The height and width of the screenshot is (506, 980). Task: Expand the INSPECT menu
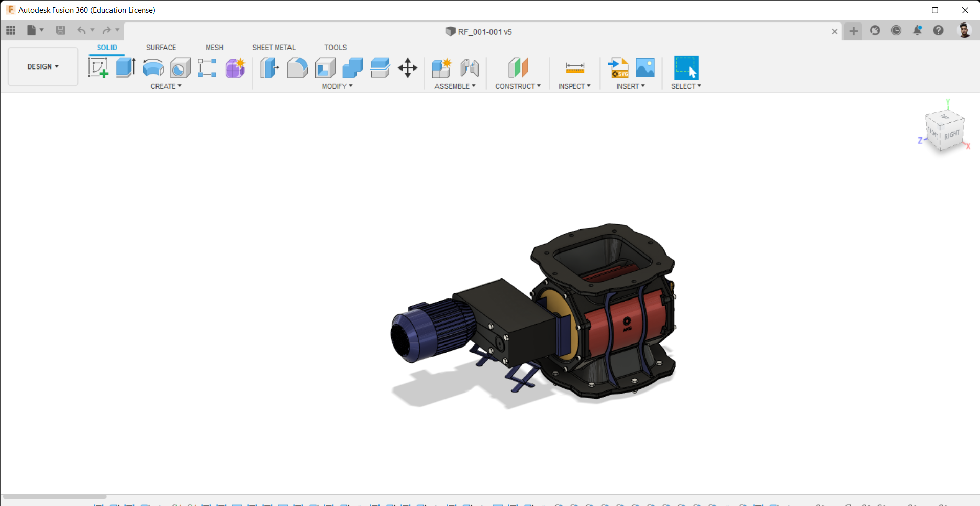click(x=574, y=86)
